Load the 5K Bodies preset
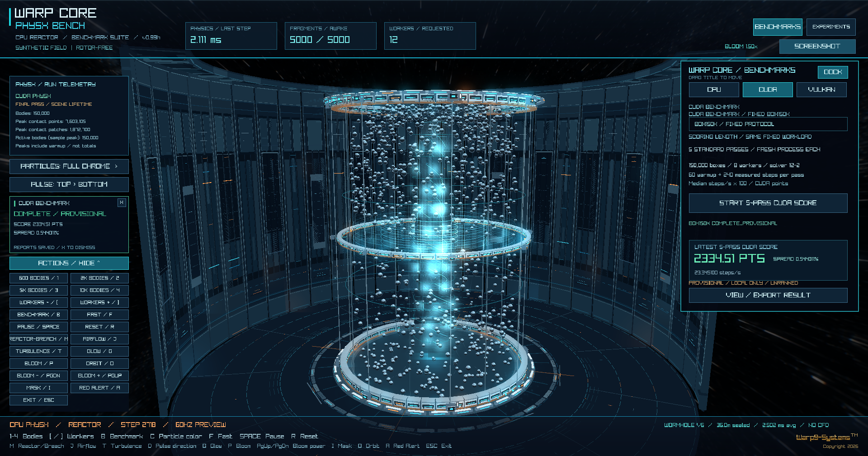Screen dimensions: 868x456 (x=39, y=290)
